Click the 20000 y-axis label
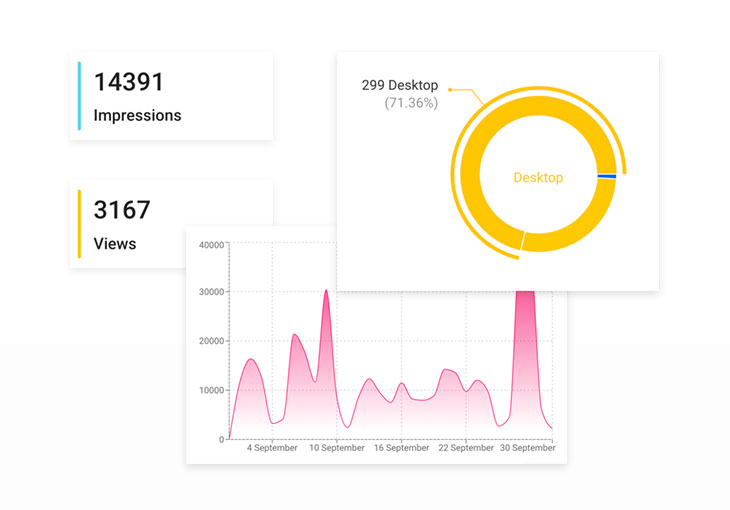 click(x=211, y=341)
